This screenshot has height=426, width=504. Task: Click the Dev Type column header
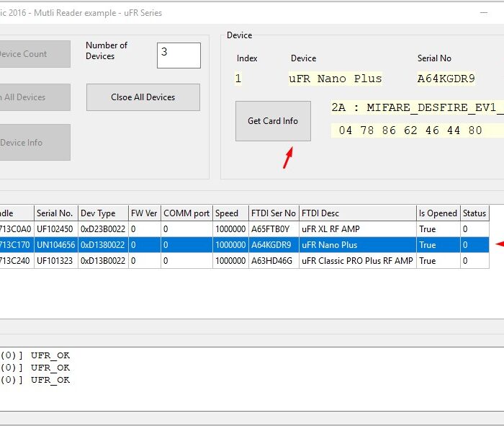pos(103,213)
